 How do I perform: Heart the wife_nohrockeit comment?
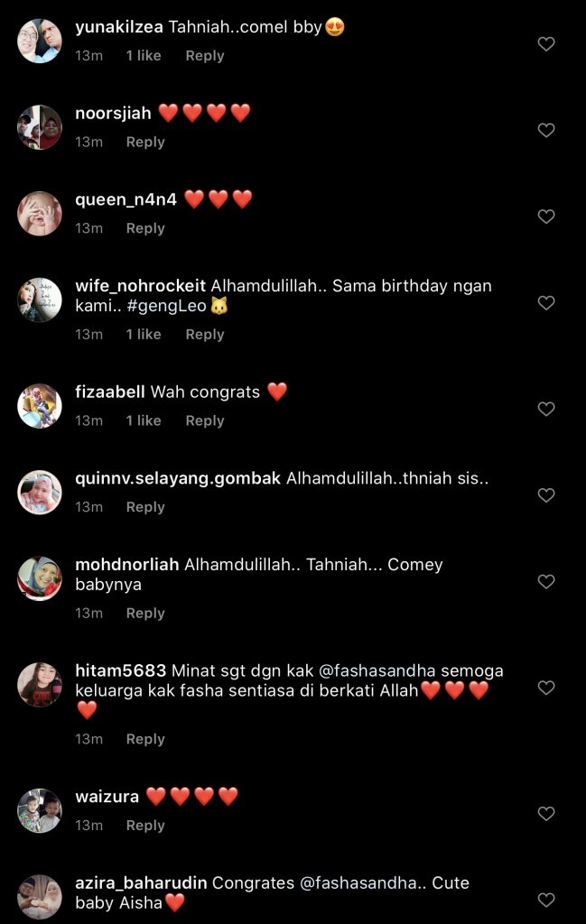click(x=546, y=302)
